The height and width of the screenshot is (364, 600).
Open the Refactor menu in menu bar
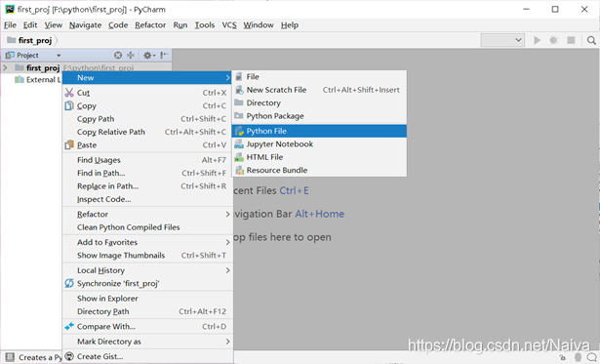[150, 25]
